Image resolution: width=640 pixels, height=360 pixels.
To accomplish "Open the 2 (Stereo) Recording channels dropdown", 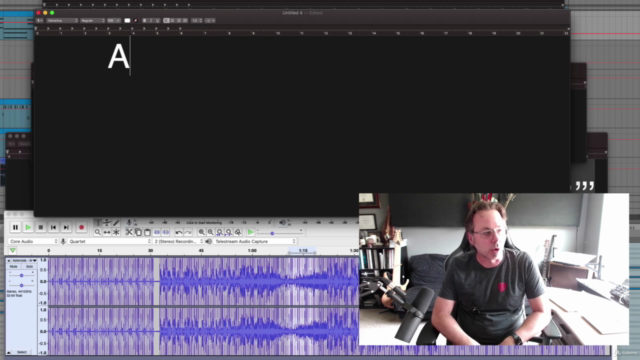I will click(178, 241).
